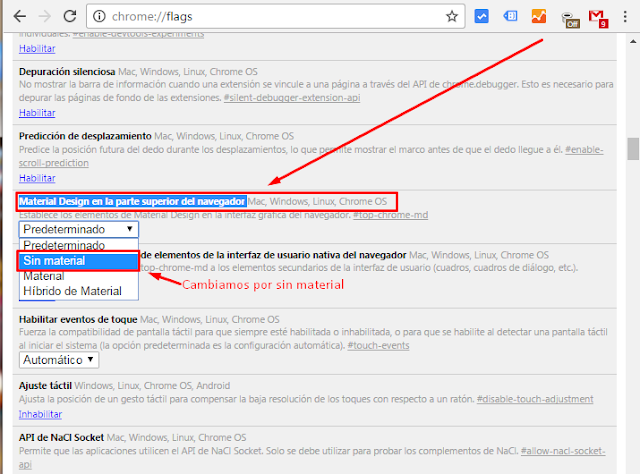Open the blue checkmark extension icon

click(x=482, y=16)
